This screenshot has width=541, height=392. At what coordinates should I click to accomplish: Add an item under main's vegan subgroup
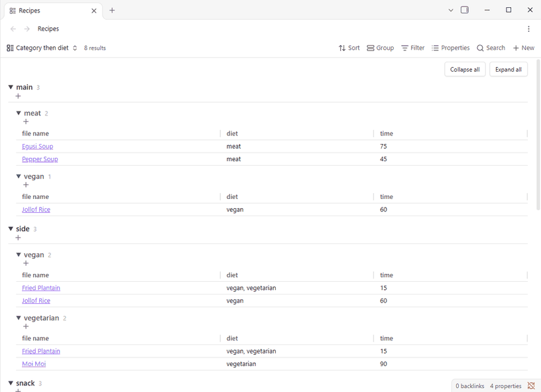point(26,184)
